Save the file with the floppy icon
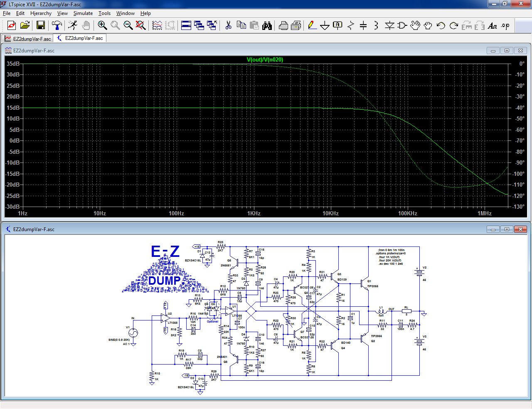The width and height of the screenshot is (532, 409). click(41, 25)
